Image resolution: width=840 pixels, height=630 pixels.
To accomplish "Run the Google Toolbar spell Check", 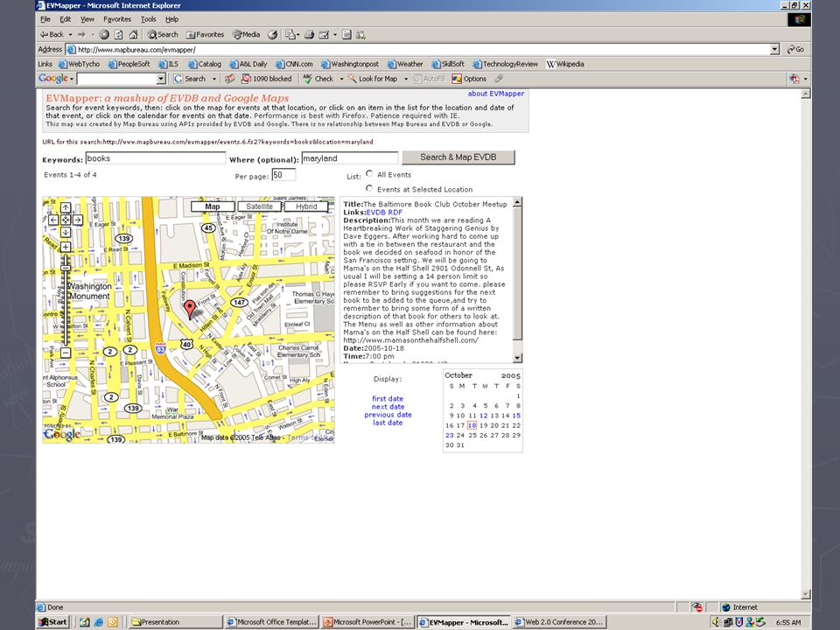I will pyautogui.click(x=318, y=79).
